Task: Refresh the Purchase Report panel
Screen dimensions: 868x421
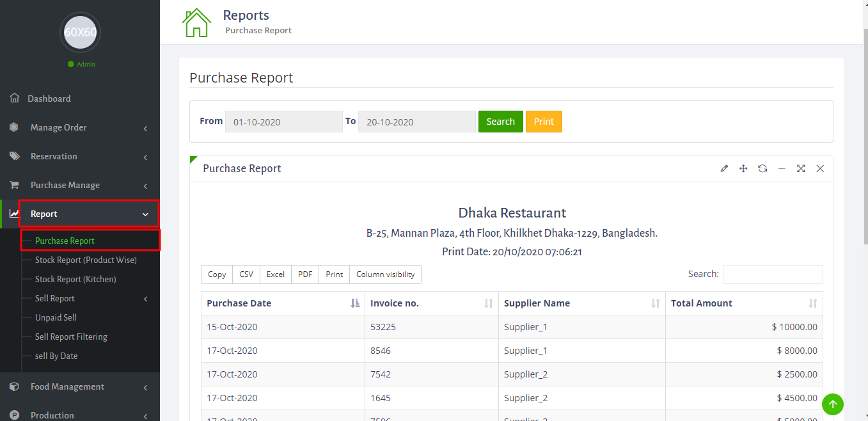Action: click(762, 168)
